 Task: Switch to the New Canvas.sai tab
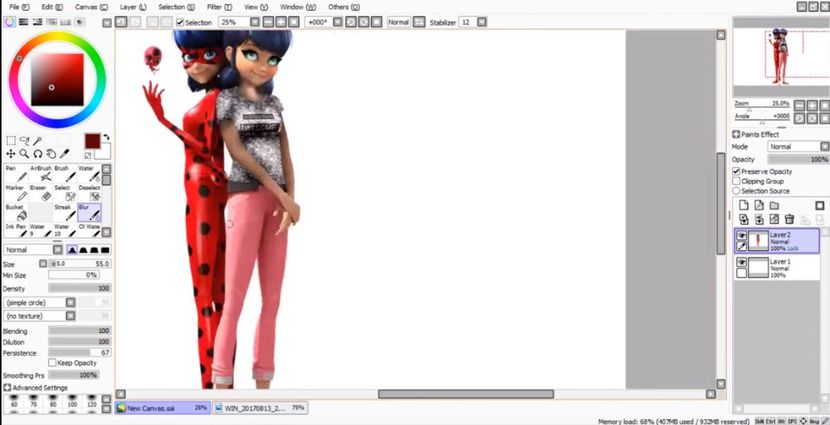pyautogui.click(x=163, y=408)
